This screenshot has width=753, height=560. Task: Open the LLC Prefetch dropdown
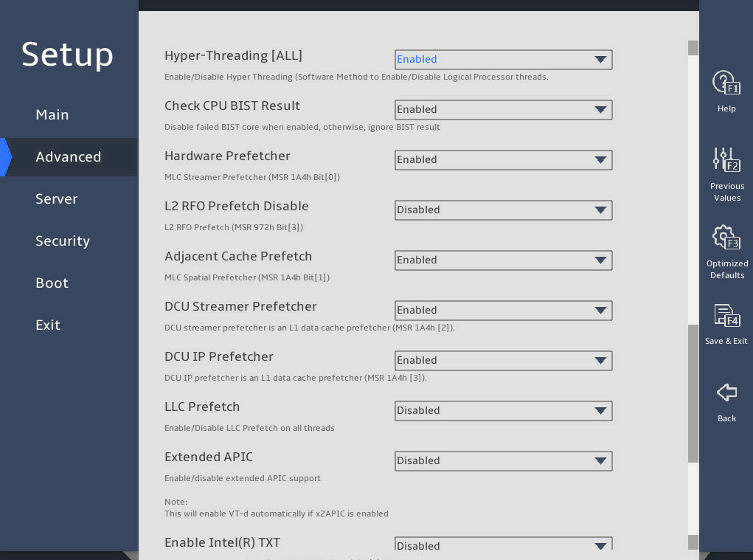click(503, 411)
